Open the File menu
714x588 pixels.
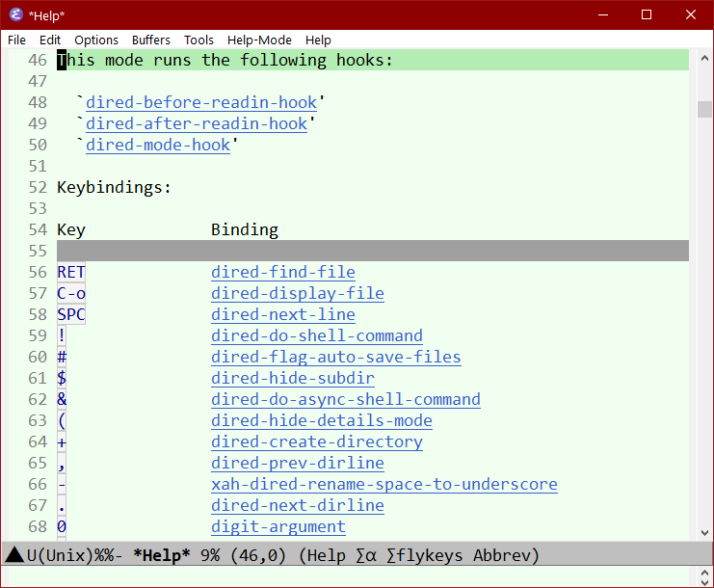click(16, 40)
